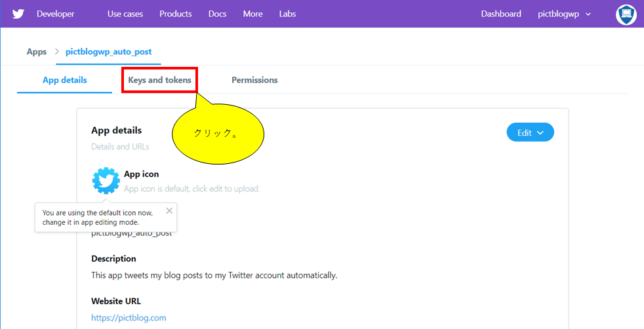Switch to Keys and tokens tab
The image size is (644, 329).
pos(160,80)
